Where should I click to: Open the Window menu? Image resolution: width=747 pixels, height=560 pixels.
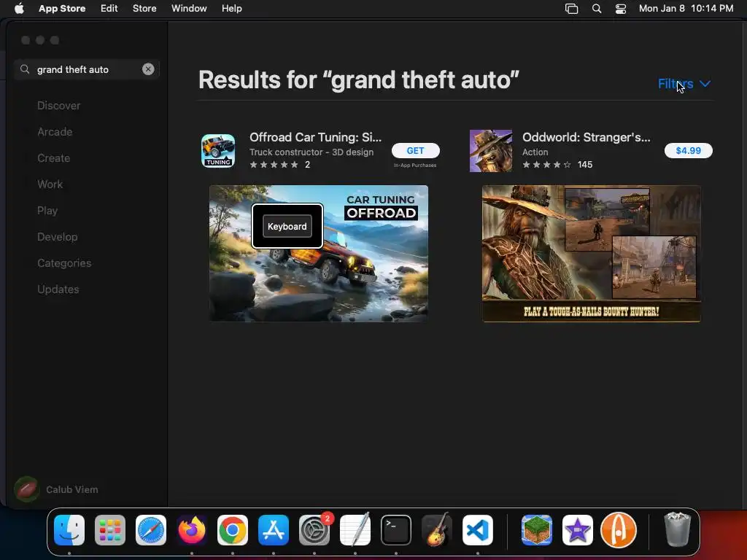pos(189,8)
